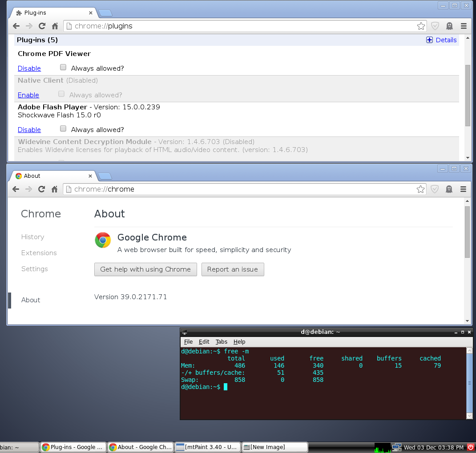Click the terminal window title icon
Image resolution: width=476 pixels, height=453 pixels.
coord(185,332)
